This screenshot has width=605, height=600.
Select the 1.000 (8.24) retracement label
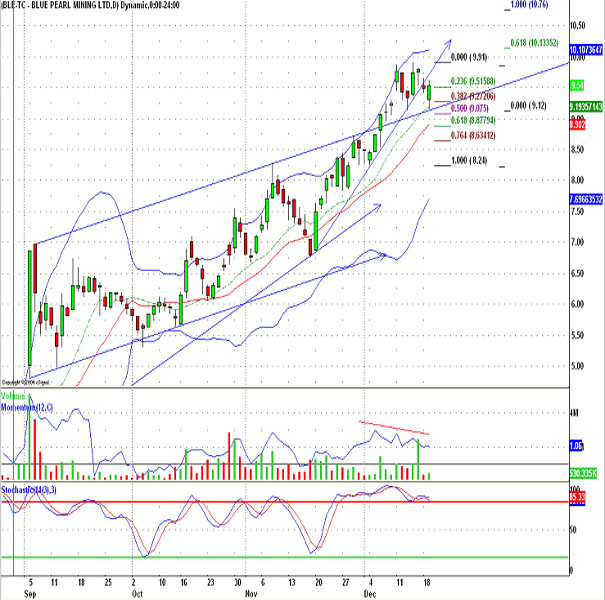pyautogui.click(x=469, y=160)
